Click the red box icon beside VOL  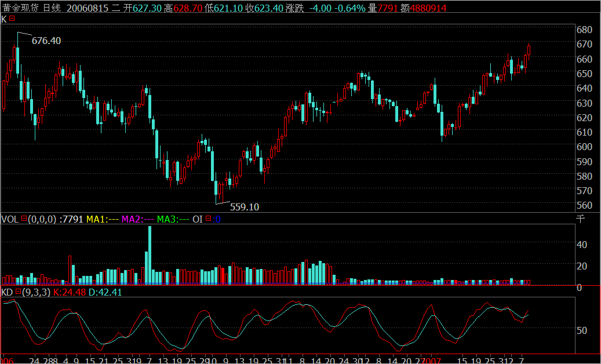click(x=24, y=219)
